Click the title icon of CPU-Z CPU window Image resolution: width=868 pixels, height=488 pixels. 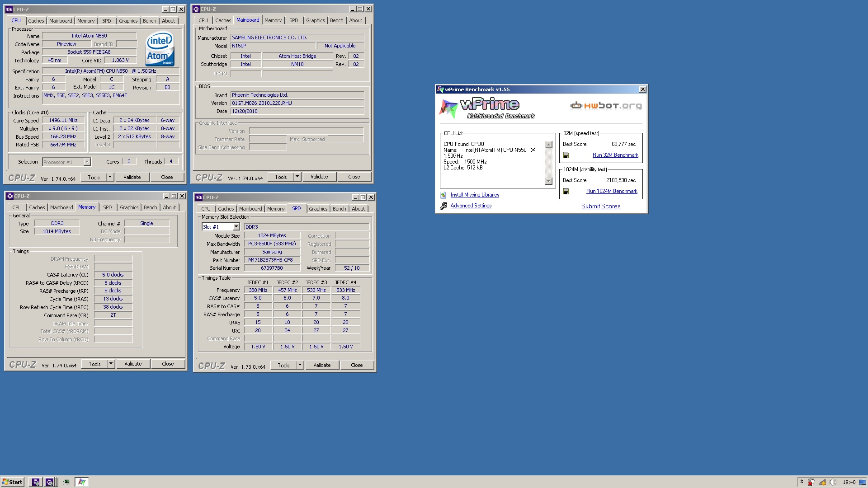[9, 9]
